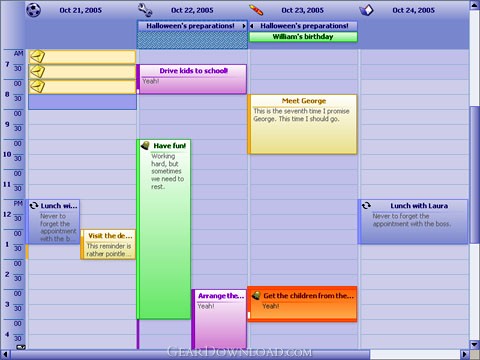Click the vertical scrollbar thumb
Viewport: 480px width, 360px height.
475,174
